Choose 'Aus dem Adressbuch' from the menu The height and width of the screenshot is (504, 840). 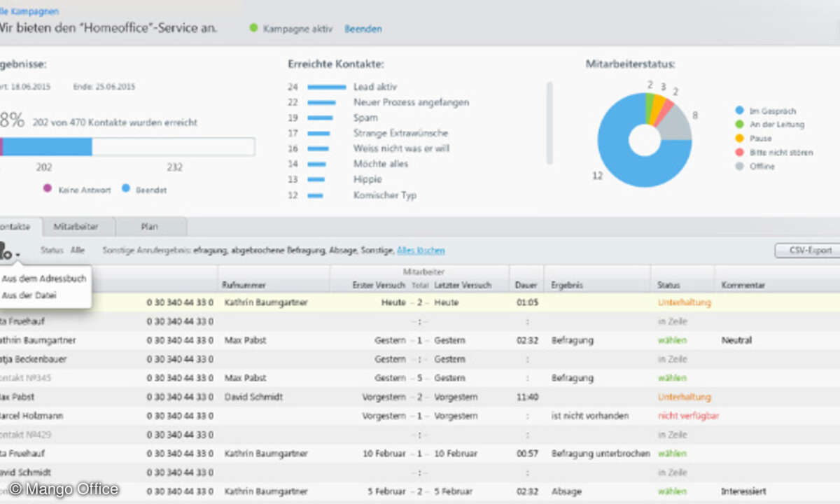click(x=43, y=279)
